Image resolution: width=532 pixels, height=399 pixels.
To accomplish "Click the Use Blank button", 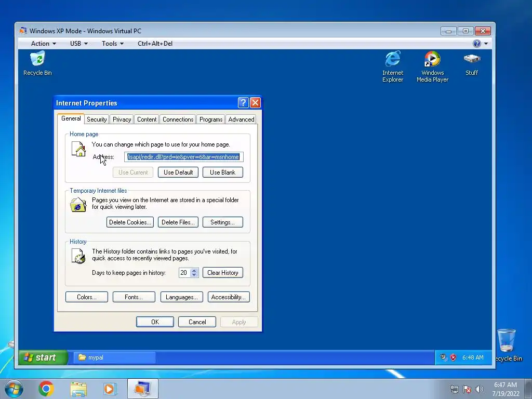I will 222,172.
